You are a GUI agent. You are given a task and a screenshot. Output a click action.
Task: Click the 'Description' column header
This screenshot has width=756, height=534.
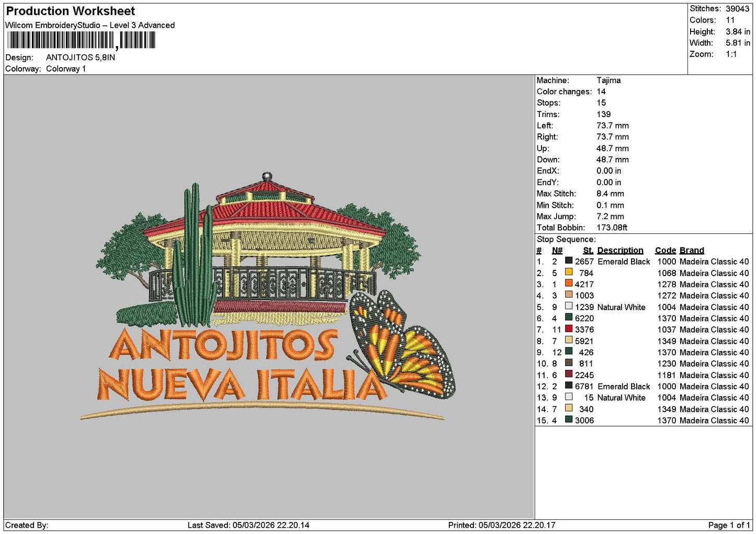coord(620,251)
